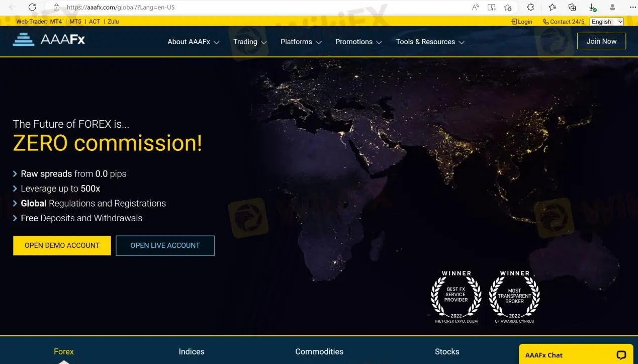Image resolution: width=638 pixels, height=364 pixels.
Task: Open the browser profile icon
Action: (x=612, y=7)
